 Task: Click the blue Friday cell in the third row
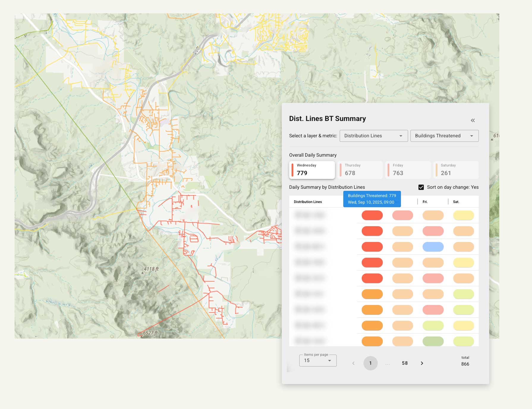[433, 246]
